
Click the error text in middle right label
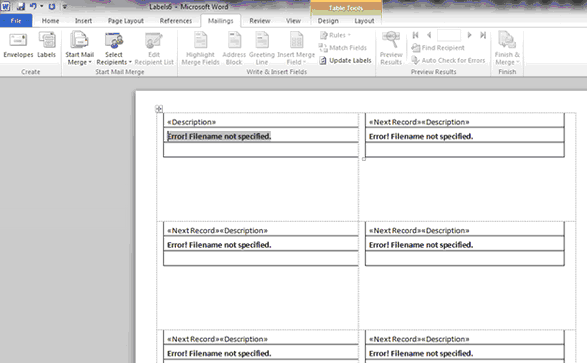pyautogui.click(x=421, y=245)
